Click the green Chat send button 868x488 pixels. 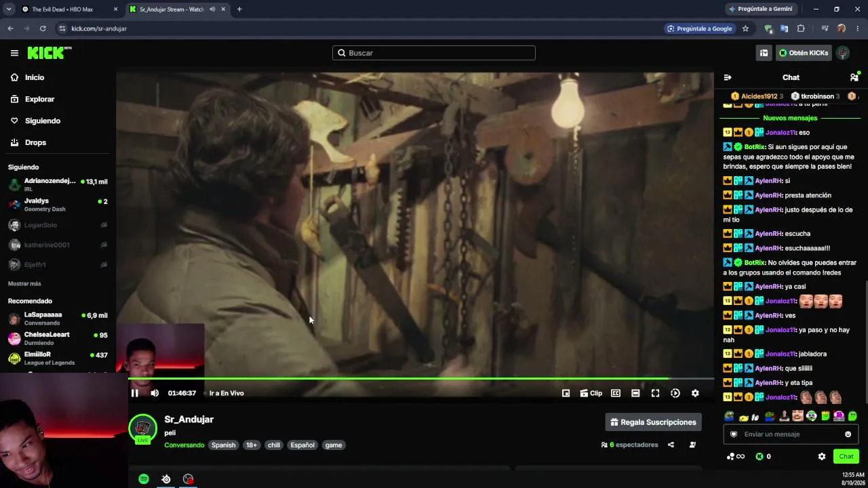coord(846,456)
